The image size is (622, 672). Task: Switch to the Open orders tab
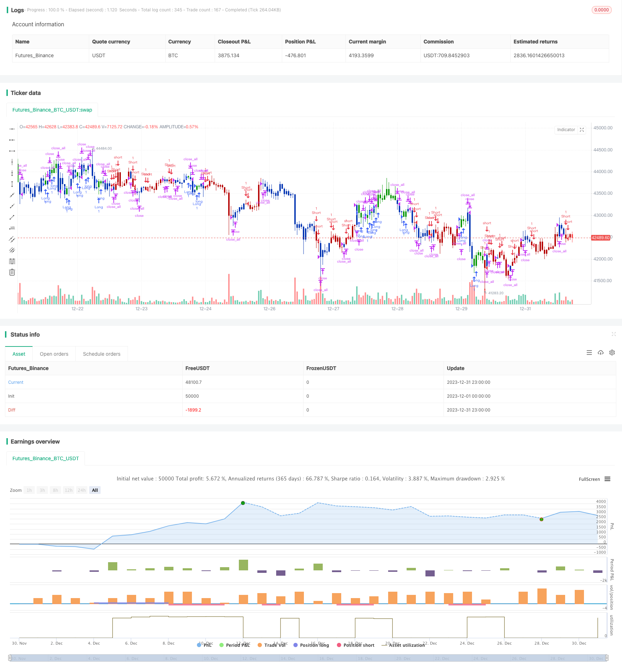pyautogui.click(x=54, y=354)
